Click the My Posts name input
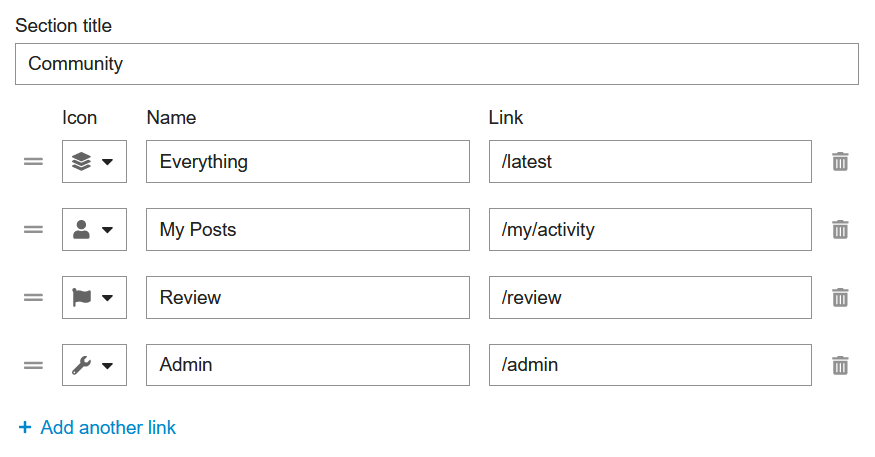This screenshot has height=457, width=875. pos(307,230)
